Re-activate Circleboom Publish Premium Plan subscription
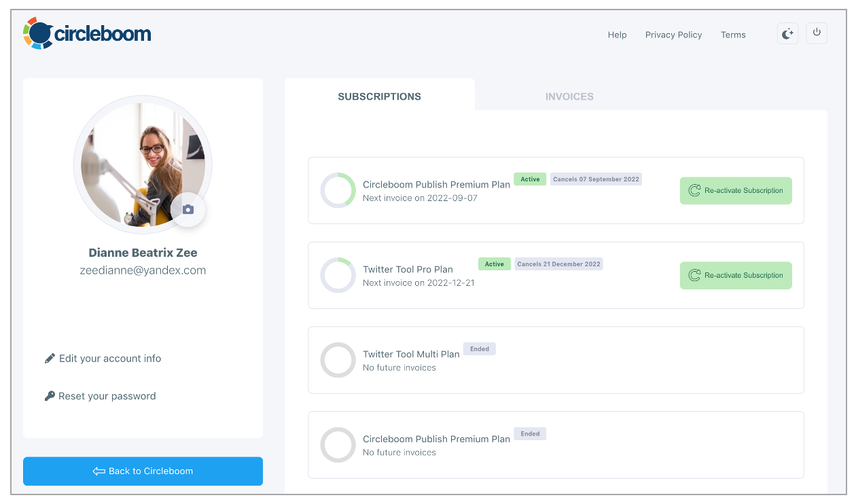 tap(736, 191)
